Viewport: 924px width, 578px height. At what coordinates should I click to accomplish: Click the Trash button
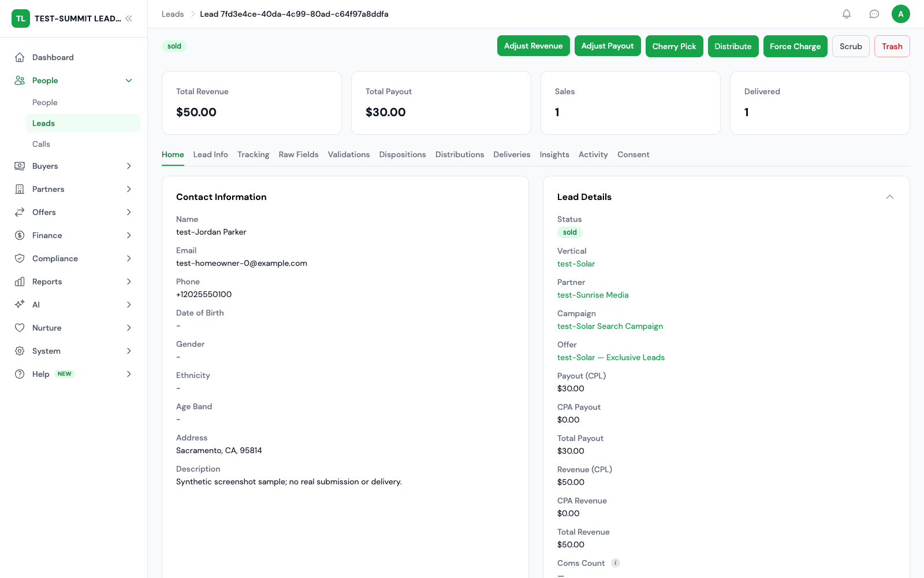(892, 46)
